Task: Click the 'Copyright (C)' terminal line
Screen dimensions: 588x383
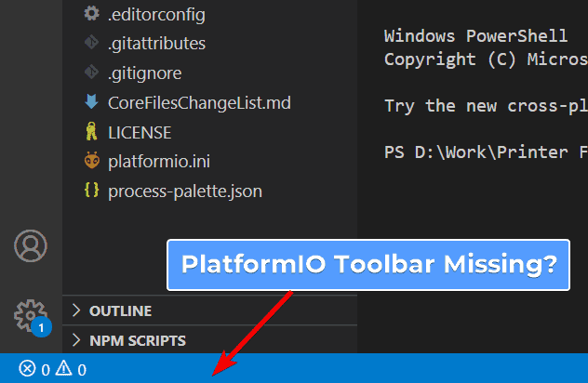Action: pyautogui.click(x=486, y=59)
